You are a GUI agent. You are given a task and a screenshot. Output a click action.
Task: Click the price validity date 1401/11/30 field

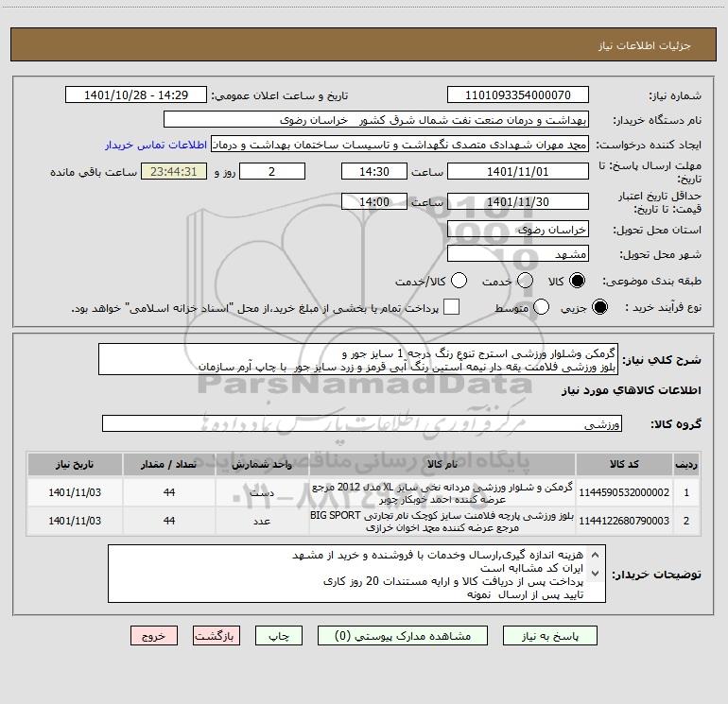tap(518, 201)
